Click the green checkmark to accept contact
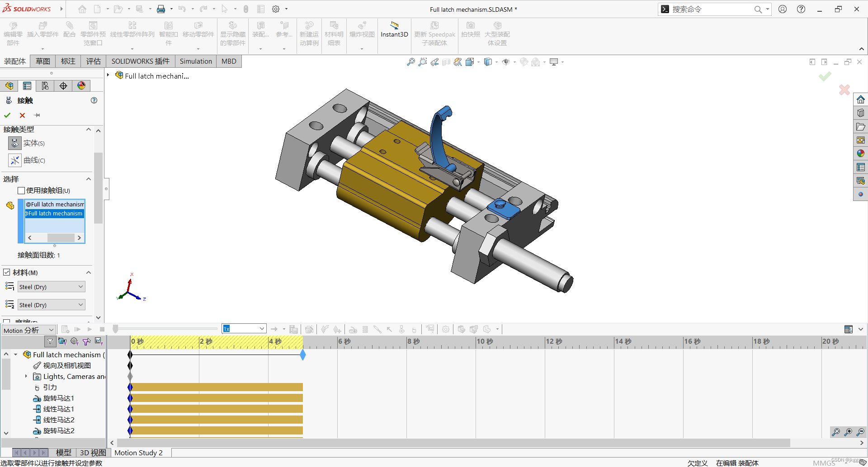The image size is (868, 467). click(x=7, y=115)
